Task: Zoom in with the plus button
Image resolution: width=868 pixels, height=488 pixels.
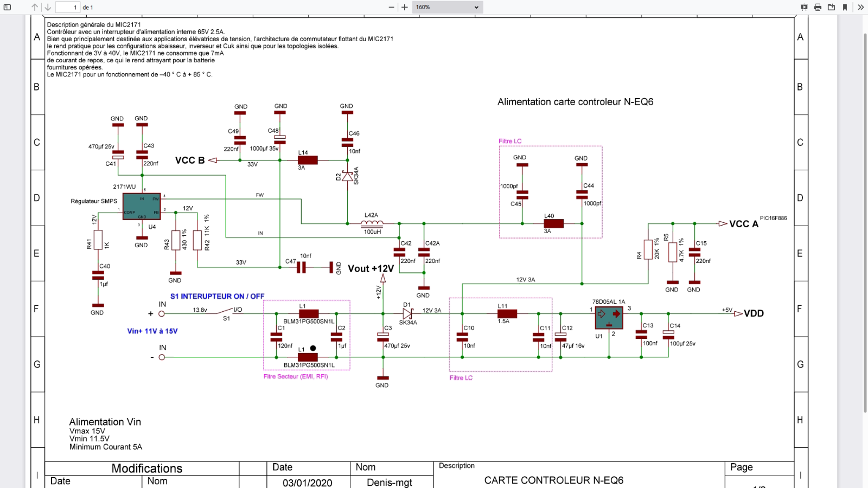Action: pyautogui.click(x=405, y=7)
